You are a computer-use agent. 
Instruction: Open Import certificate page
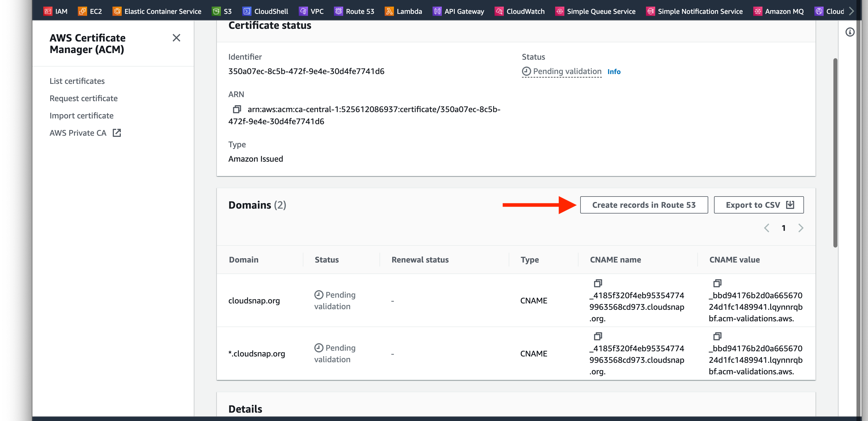tap(82, 116)
